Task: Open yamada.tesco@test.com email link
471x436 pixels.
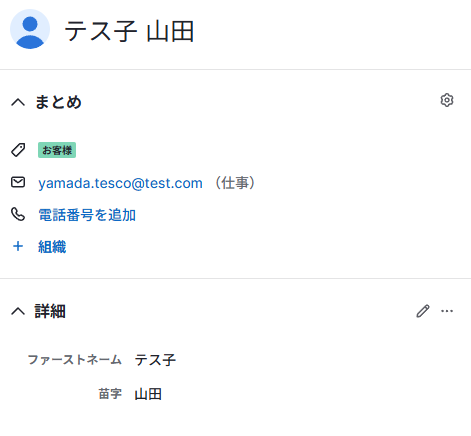Action: coord(120,183)
